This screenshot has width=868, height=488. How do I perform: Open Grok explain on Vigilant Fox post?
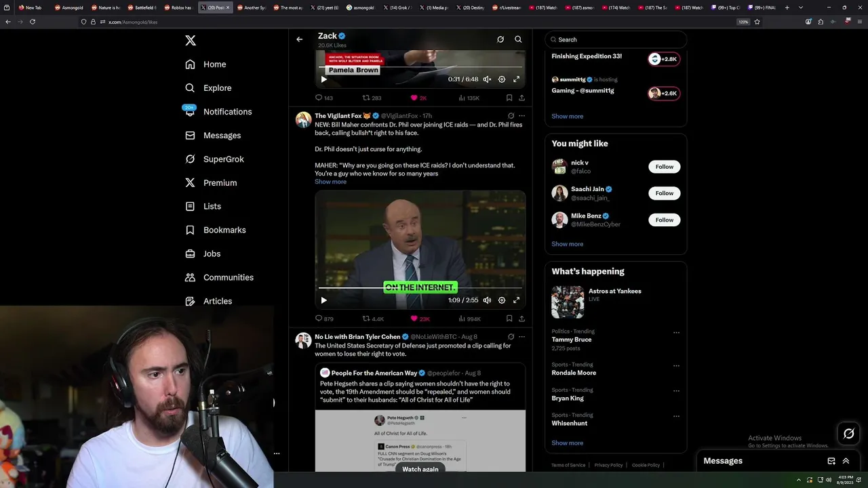point(511,116)
